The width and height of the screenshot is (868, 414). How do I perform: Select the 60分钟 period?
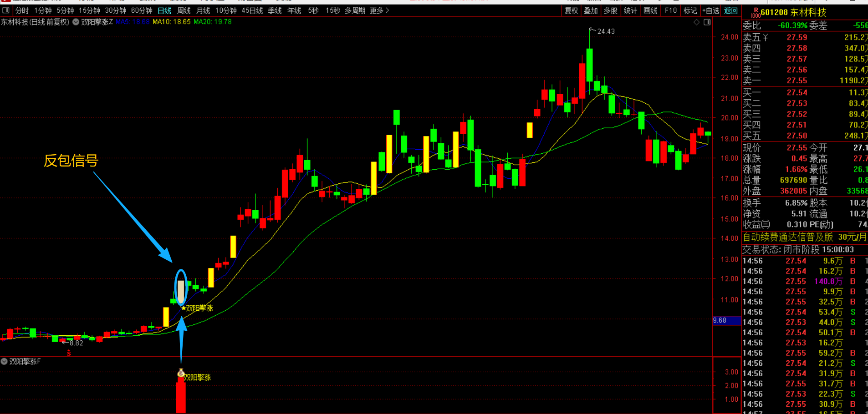[142, 10]
